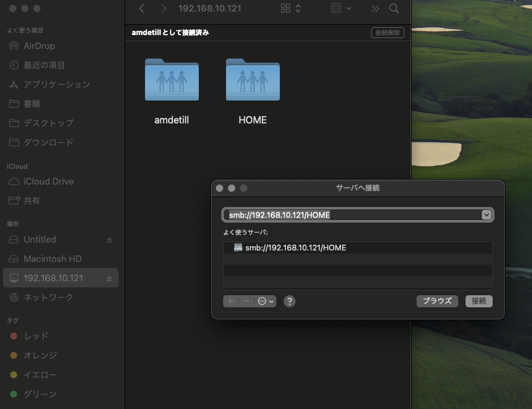The height and width of the screenshot is (409, 532).
Task: Show more toolbar items via double chevron
Action: (375, 8)
